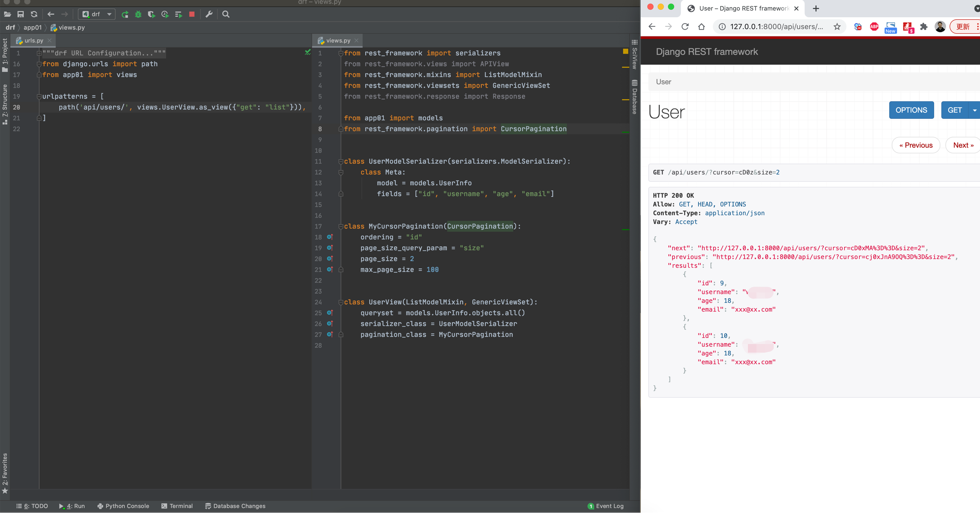This screenshot has width=980, height=513.
Task: Open settings via the wrench icon
Action: pos(209,14)
